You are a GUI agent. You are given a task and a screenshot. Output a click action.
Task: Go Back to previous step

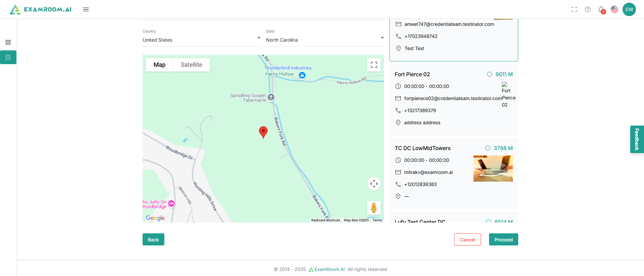[153, 239]
